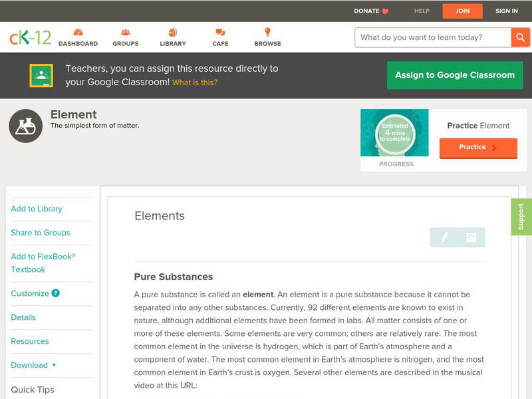Image resolution: width=532 pixels, height=399 pixels.
Task: Select the highlighter annotation icon
Action: 445,237
